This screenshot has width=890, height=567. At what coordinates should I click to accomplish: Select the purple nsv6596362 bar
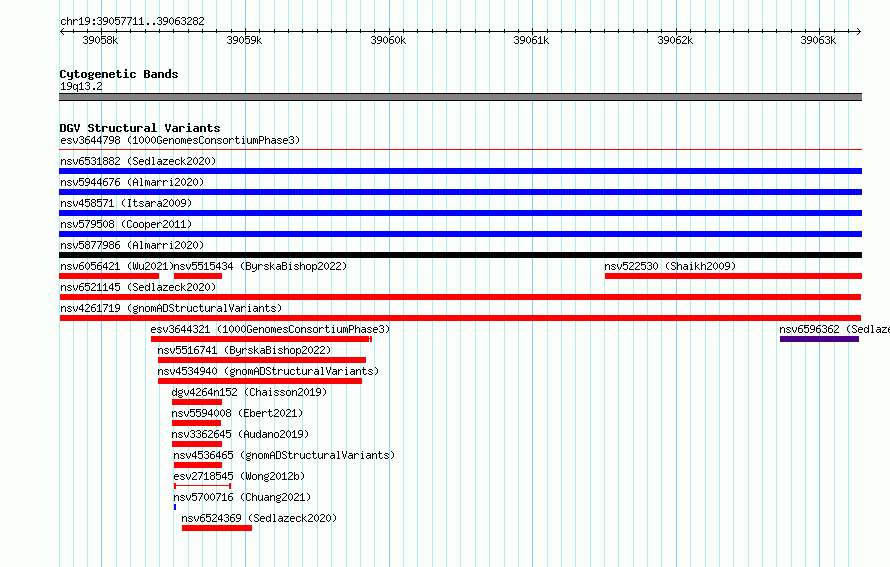tap(819, 339)
